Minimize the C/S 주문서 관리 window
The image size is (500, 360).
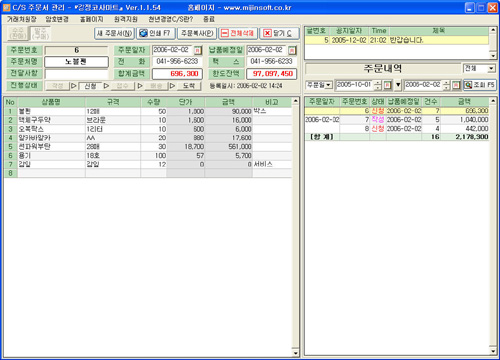[x=470, y=8]
